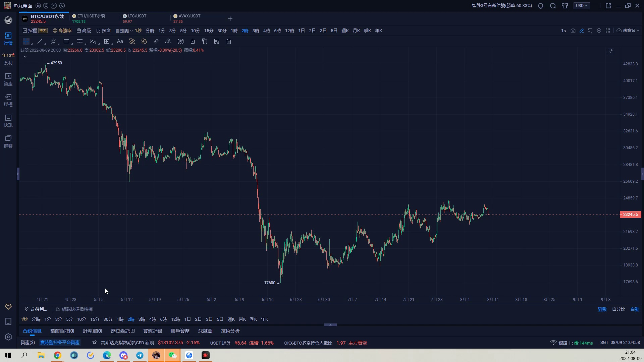
Task: Open Telegram from the Windows taskbar
Action: tap(140, 355)
